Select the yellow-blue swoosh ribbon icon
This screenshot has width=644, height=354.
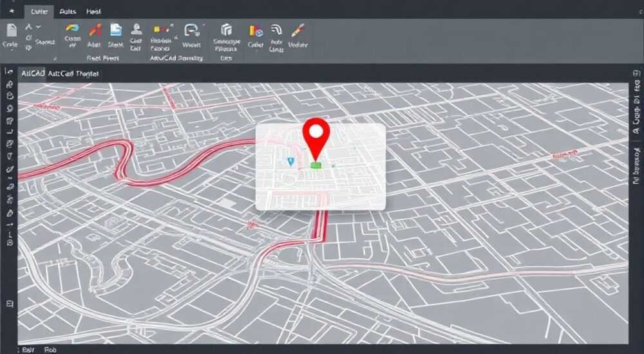pos(72,28)
